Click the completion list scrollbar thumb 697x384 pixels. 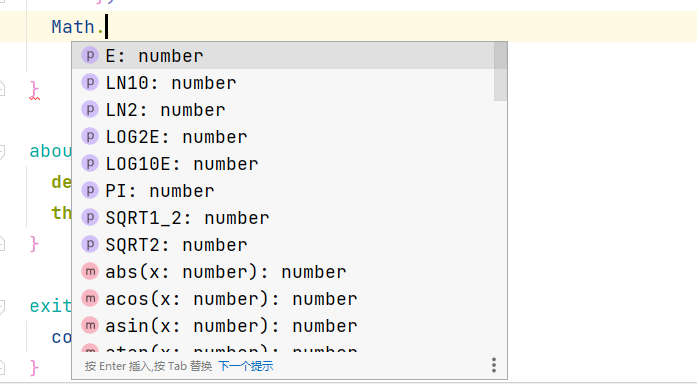click(501, 71)
